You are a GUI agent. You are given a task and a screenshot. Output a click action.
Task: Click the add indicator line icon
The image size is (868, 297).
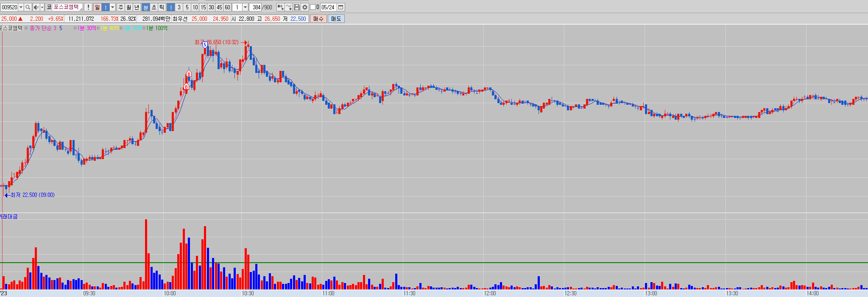288,7
